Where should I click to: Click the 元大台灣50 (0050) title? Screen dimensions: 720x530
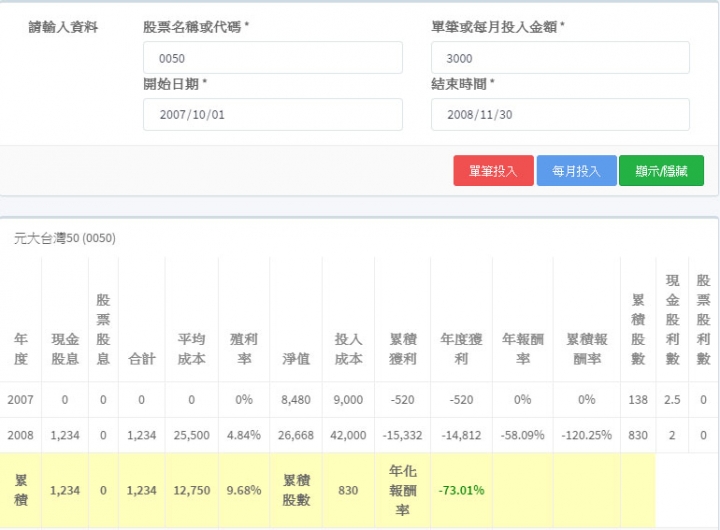(x=65, y=238)
